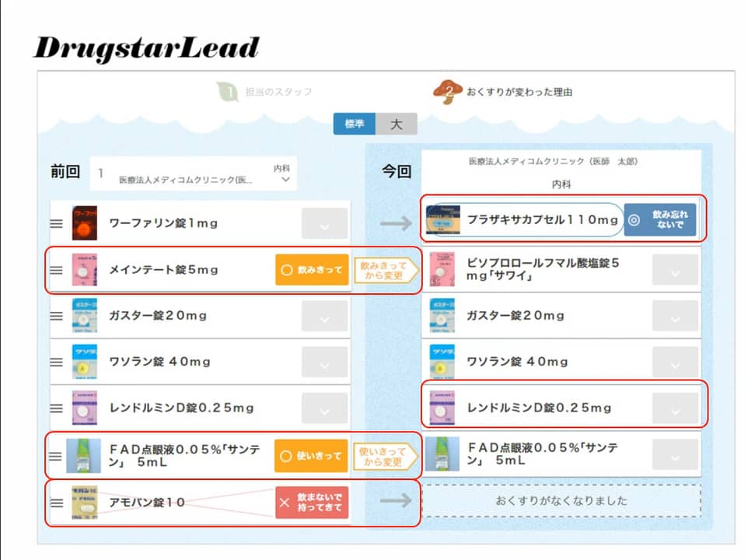Click drug name ワーファリン錠1mg
Image resolution: width=748 pixels, height=560 pixels.
point(163,223)
